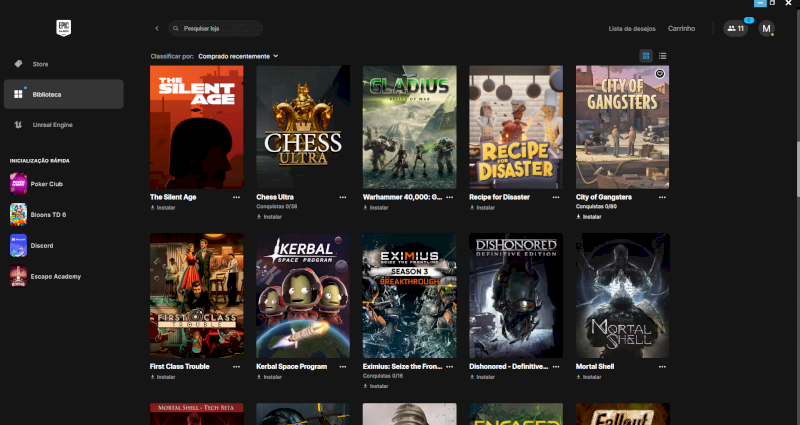This screenshot has height=425, width=800.
Task: Open Mortal Shell Tech Beta cover
Action: pos(196,414)
